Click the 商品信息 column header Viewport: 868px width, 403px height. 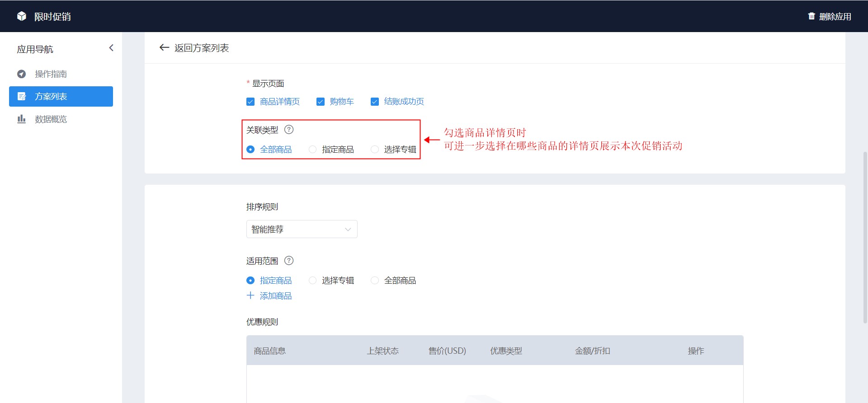pyautogui.click(x=270, y=351)
